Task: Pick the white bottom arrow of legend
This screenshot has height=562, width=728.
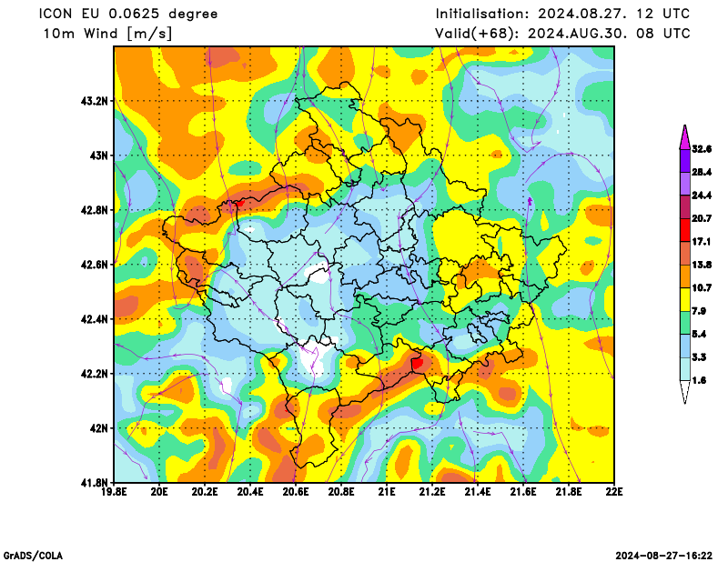Action: [685, 392]
